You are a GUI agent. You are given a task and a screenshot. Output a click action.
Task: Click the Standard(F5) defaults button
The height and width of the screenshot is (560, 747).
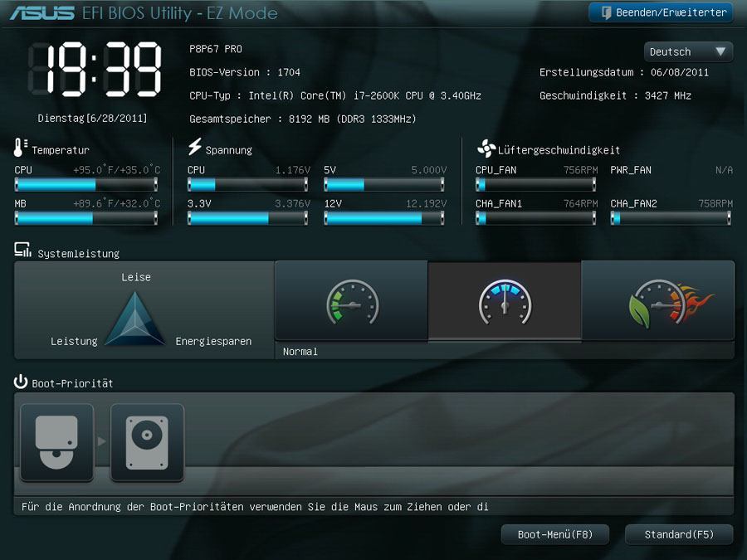tap(679, 534)
